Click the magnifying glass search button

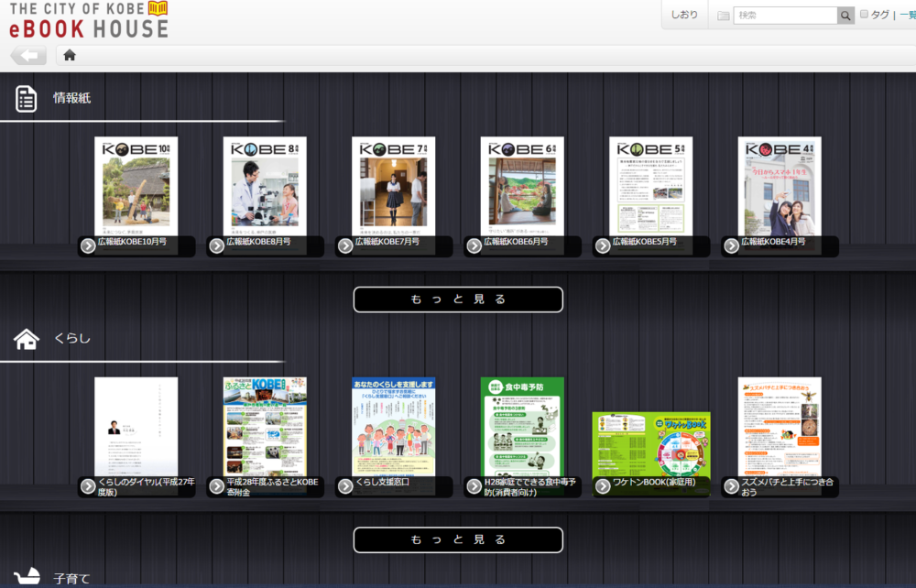coord(845,15)
